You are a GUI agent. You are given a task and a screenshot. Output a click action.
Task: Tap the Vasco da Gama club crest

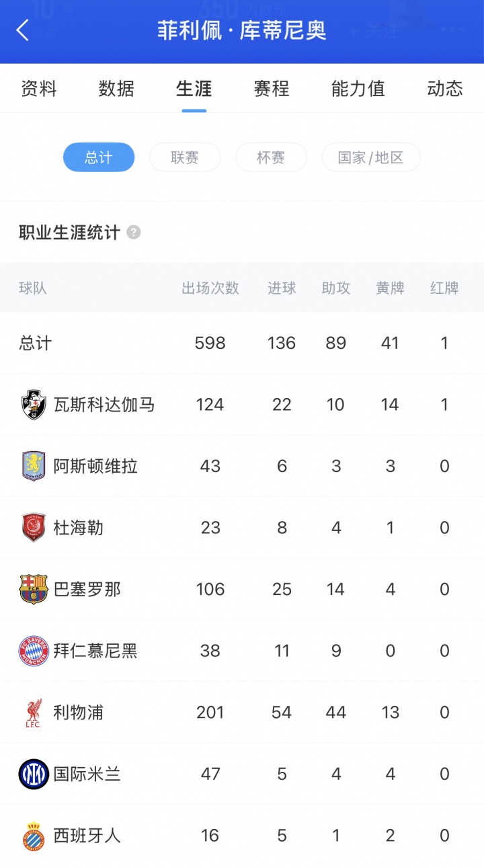tap(34, 405)
